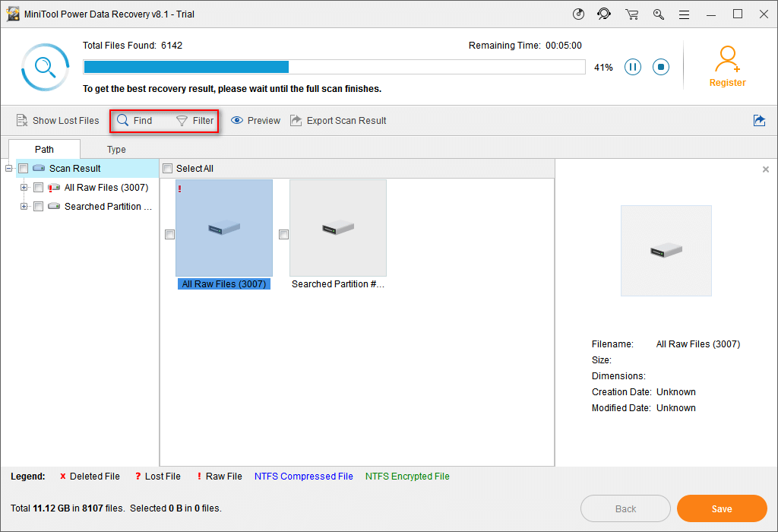This screenshot has width=778, height=532.
Task: Open the online help support
Action: (604, 14)
